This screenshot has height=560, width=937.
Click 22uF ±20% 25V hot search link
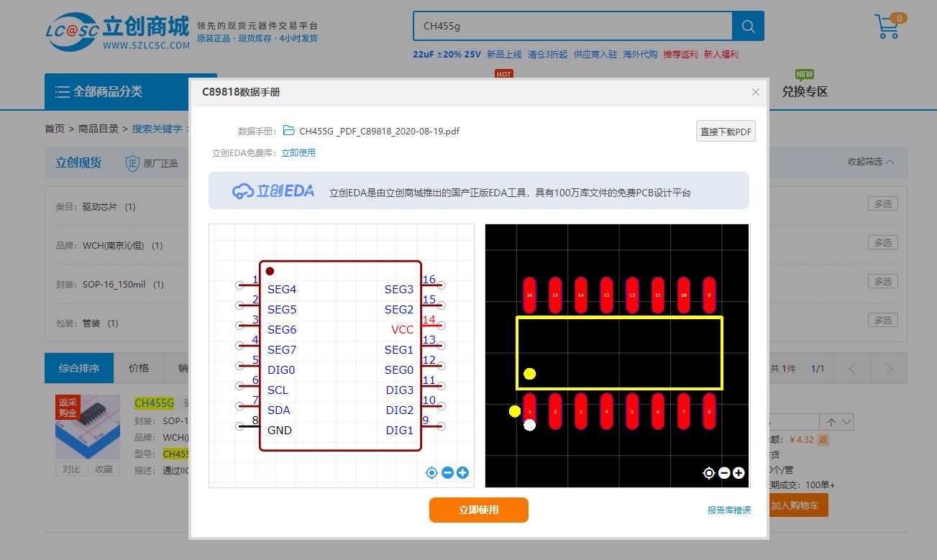(447, 54)
